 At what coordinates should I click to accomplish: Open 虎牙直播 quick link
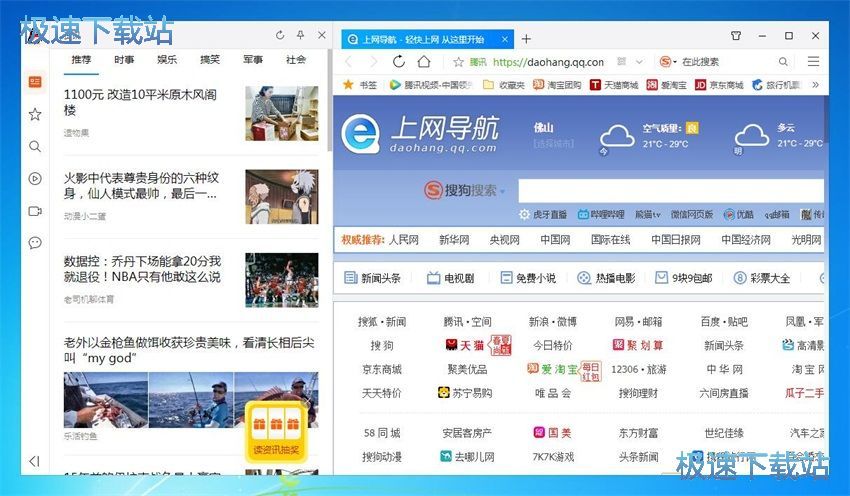coord(543,215)
